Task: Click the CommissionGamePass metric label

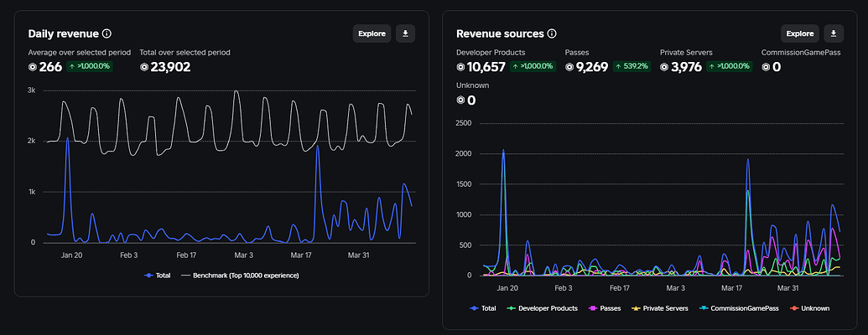Action: (x=800, y=53)
